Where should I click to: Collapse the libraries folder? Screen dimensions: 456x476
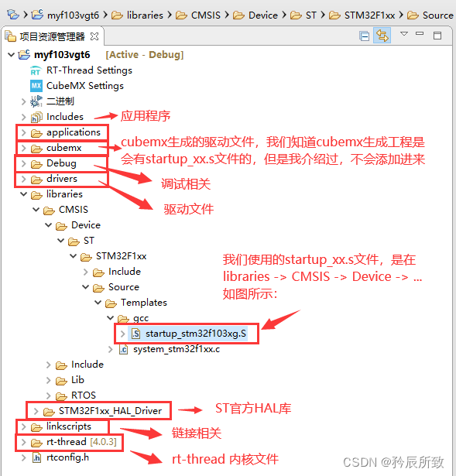pos(23,194)
